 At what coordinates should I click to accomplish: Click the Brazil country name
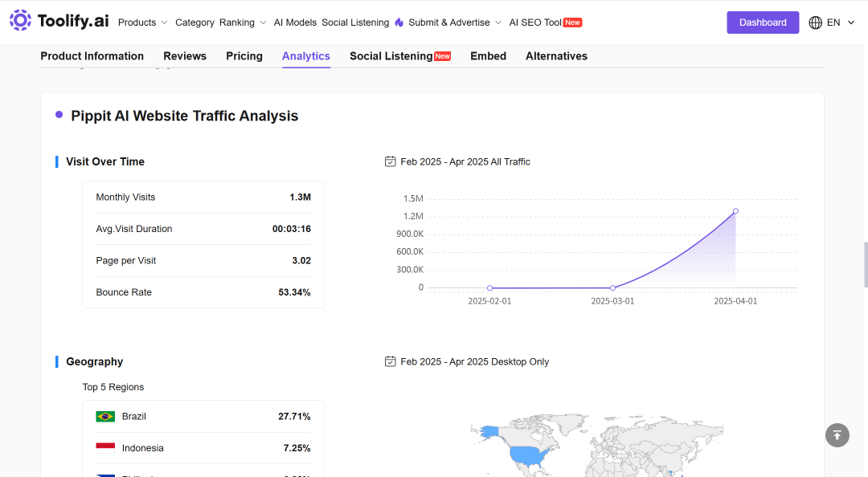[x=134, y=416]
